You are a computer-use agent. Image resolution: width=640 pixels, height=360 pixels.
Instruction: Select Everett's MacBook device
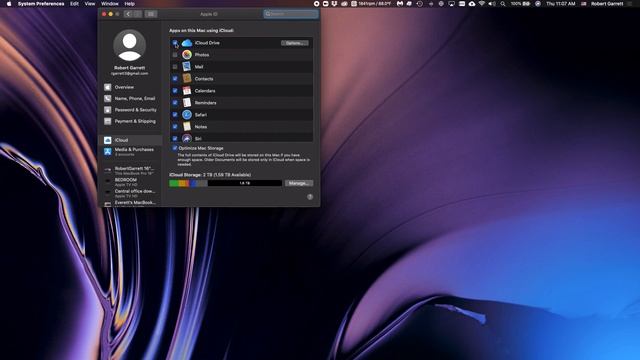130,203
